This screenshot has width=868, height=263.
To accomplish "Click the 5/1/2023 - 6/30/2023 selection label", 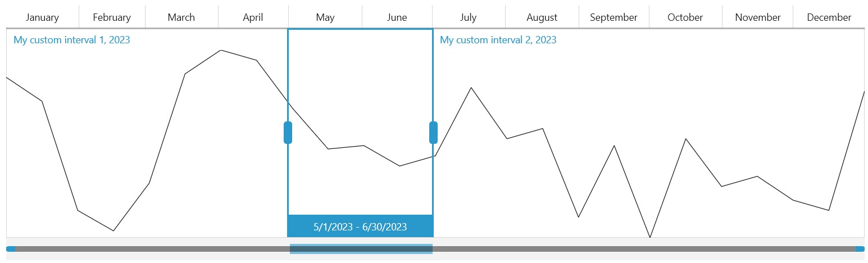I will [360, 226].
